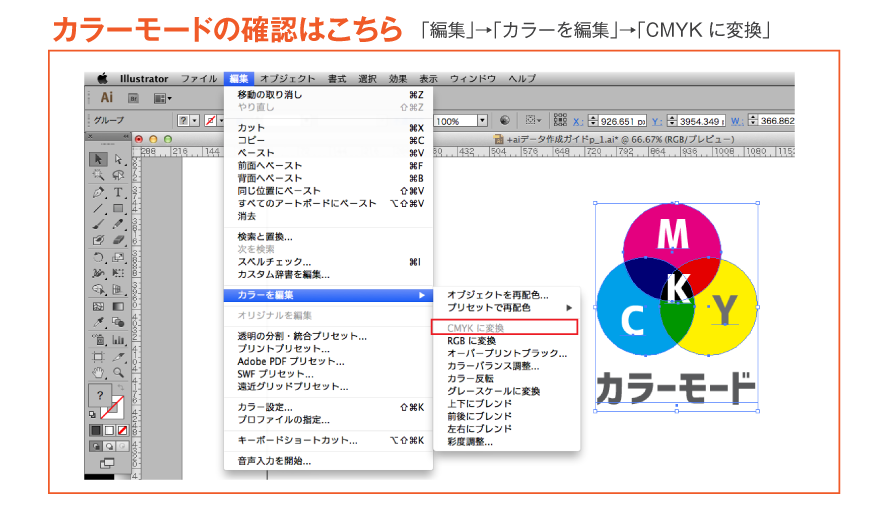Select the Rectangle tool
Image resolution: width=878 pixels, height=528 pixels.
click(118, 208)
